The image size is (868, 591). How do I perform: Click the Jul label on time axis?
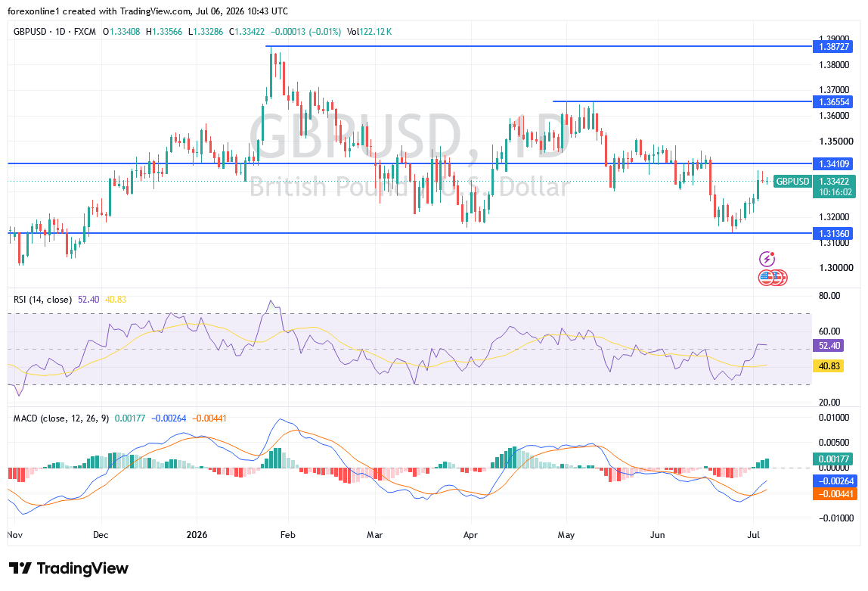point(753,534)
